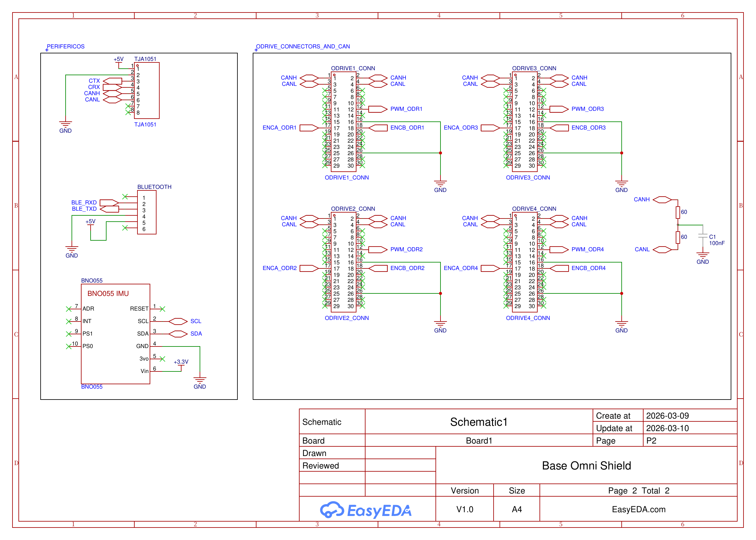
Task: Click the GND symbol under ODRIVE1_CONN
Action: click(x=440, y=183)
